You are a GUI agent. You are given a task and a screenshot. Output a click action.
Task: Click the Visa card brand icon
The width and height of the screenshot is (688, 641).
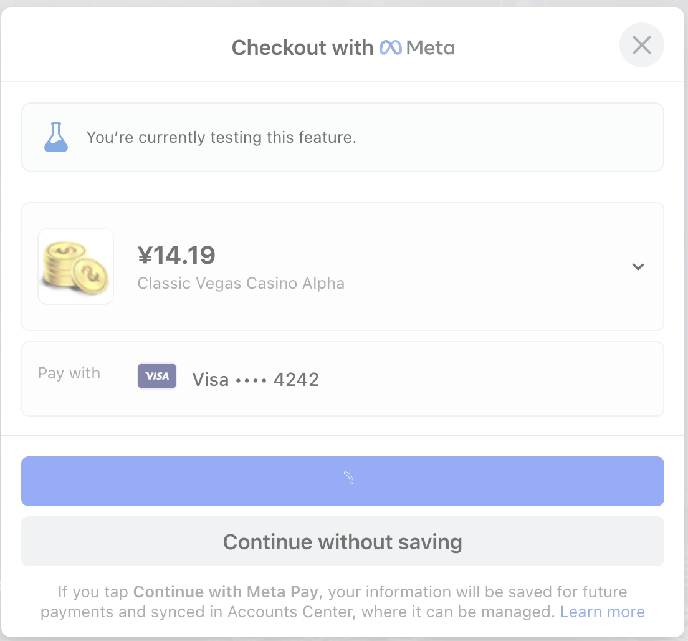click(x=157, y=376)
